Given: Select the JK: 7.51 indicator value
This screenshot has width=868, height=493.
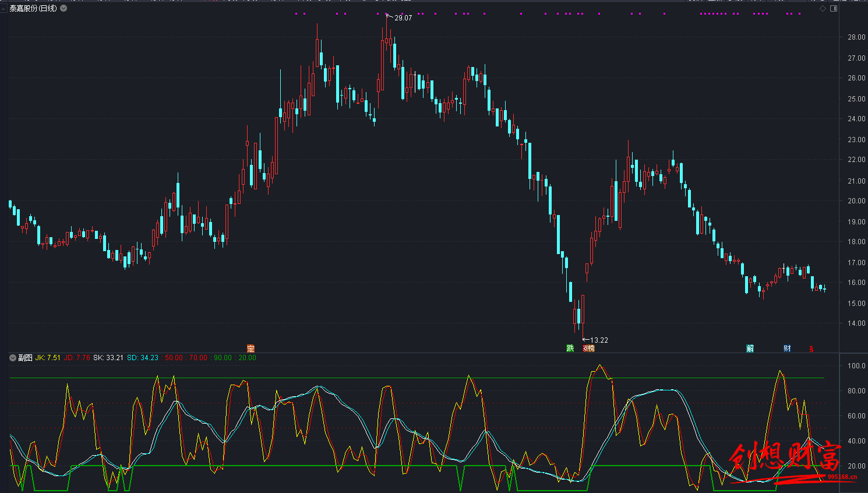Looking at the screenshot, I should (48, 358).
